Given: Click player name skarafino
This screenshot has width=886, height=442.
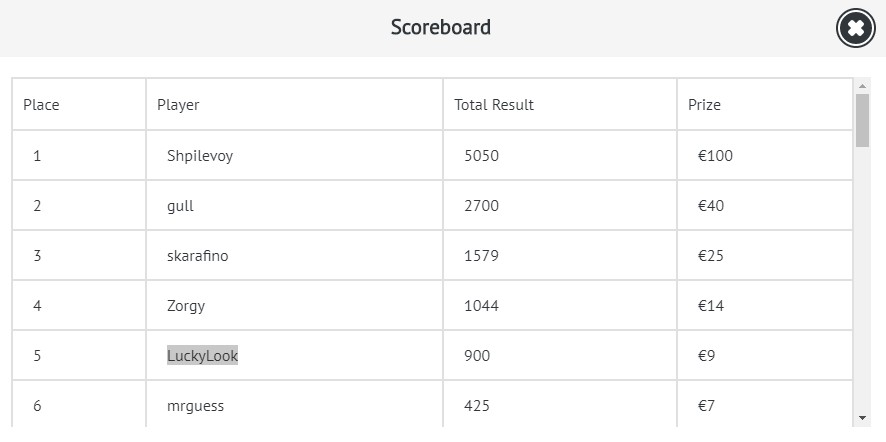Looking at the screenshot, I should 198,256.
